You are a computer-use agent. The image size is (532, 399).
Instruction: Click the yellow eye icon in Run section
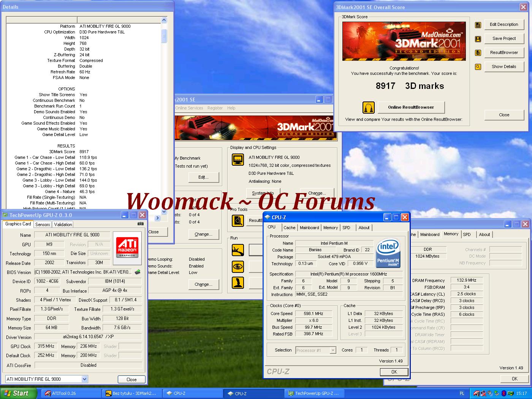(x=238, y=266)
